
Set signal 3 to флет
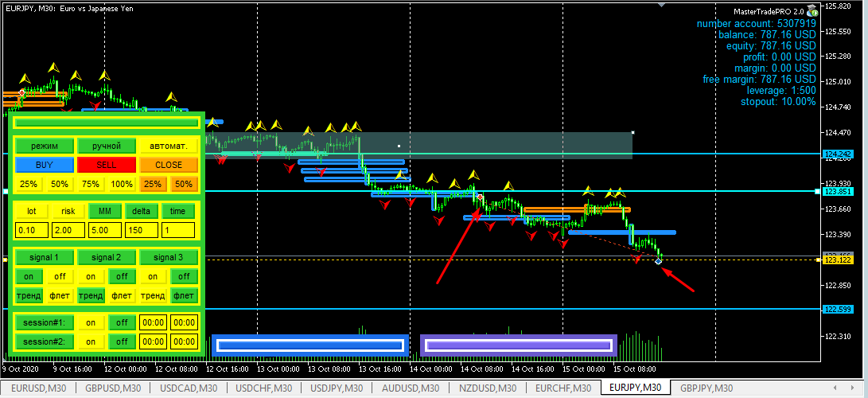[x=184, y=295]
